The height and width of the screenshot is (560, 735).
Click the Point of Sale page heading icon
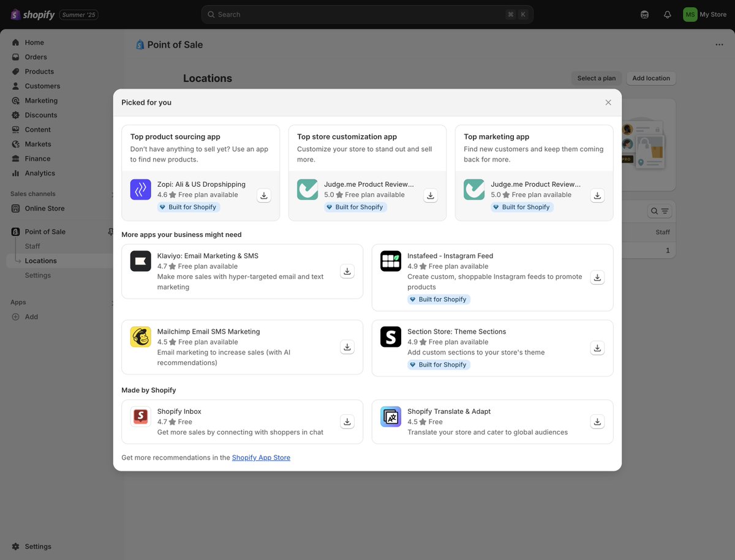tap(140, 45)
